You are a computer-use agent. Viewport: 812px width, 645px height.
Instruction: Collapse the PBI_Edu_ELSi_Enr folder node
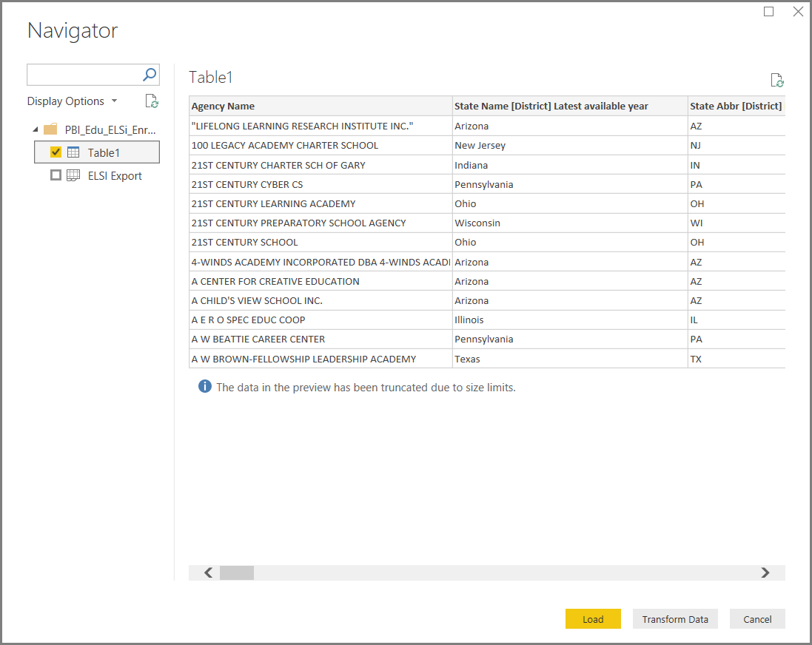pyautogui.click(x=36, y=129)
